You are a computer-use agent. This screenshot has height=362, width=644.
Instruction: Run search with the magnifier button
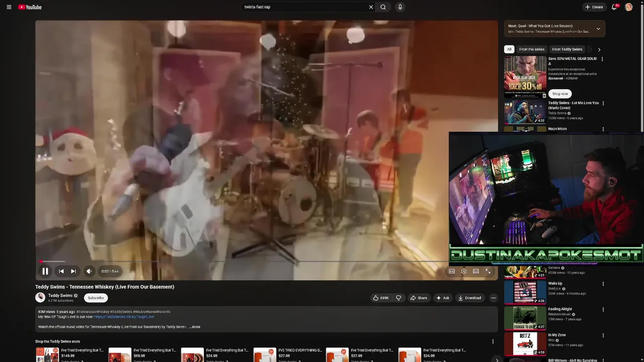coord(383,7)
